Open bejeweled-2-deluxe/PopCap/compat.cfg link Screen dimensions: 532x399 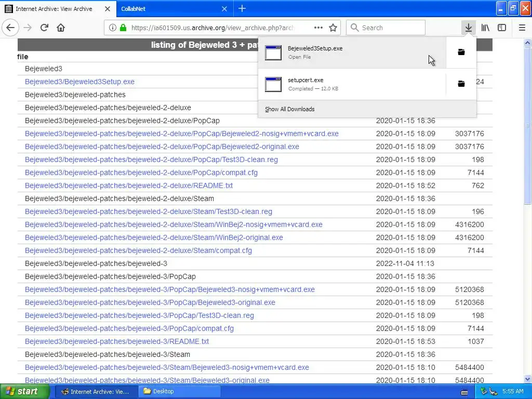(141, 172)
